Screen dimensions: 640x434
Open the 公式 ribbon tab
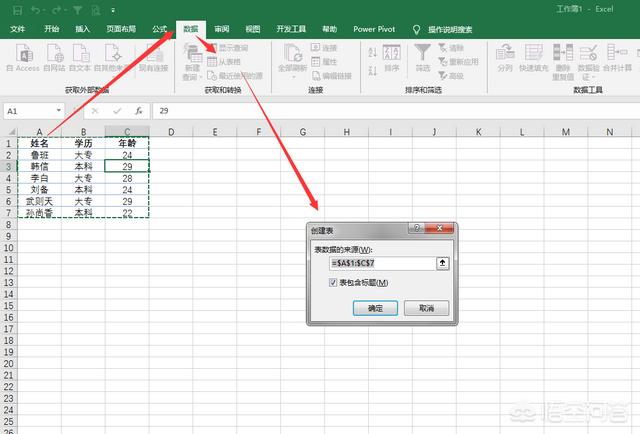159,30
